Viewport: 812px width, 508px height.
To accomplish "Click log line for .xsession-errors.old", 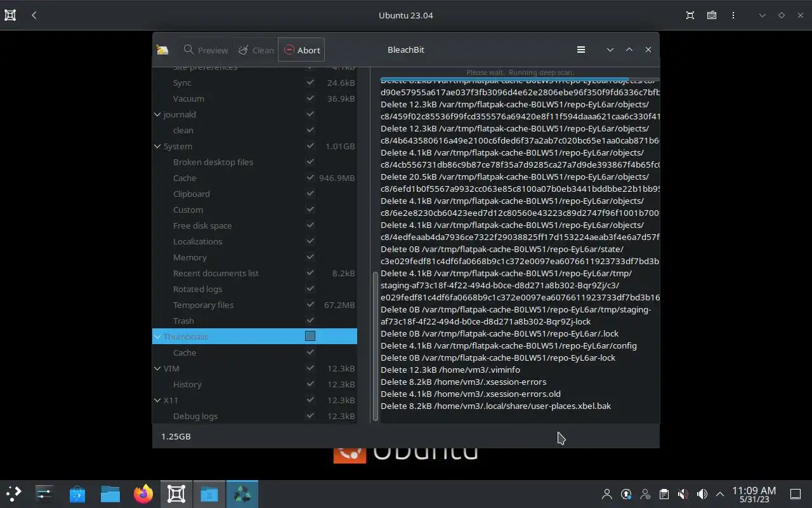I will [x=471, y=394].
